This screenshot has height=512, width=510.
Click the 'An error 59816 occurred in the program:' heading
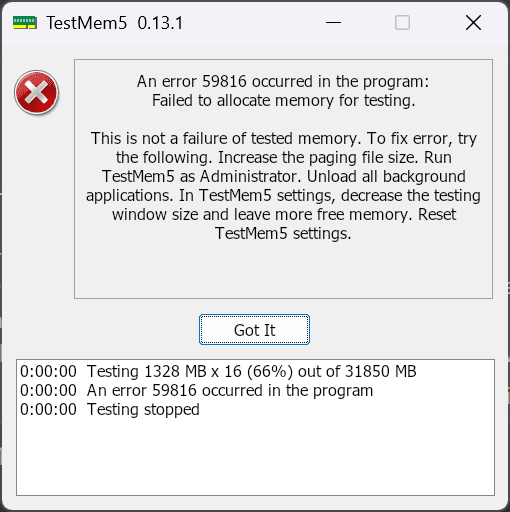pyautogui.click(x=283, y=81)
